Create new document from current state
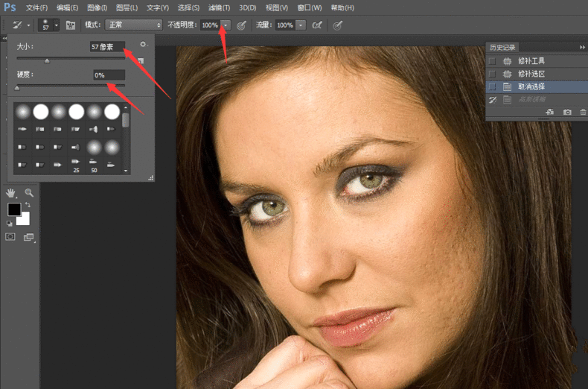This screenshot has height=389, width=588. [551, 111]
